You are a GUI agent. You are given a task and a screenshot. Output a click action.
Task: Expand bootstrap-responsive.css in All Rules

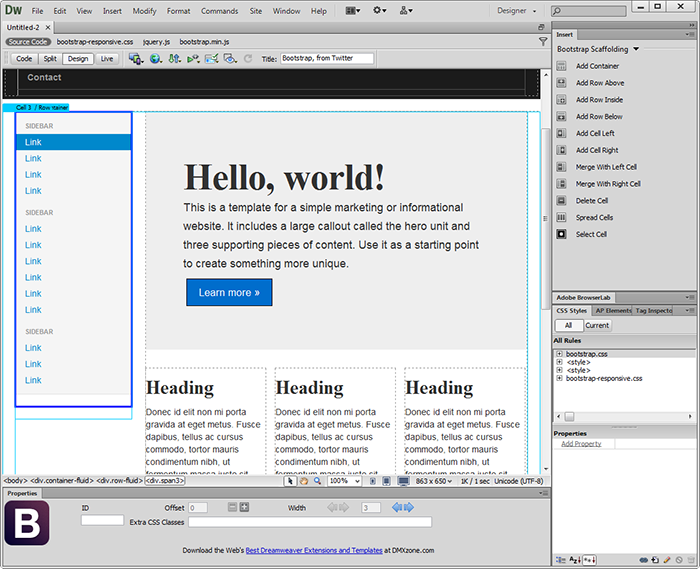pyautogui.click(x=559, y=378)
